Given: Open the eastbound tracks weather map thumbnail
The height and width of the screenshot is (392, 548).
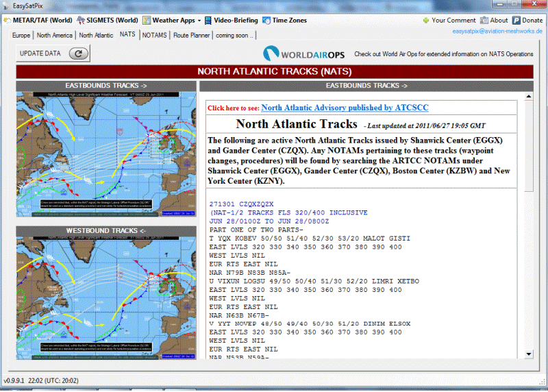Looking at the screenshot, I should 106,154.
